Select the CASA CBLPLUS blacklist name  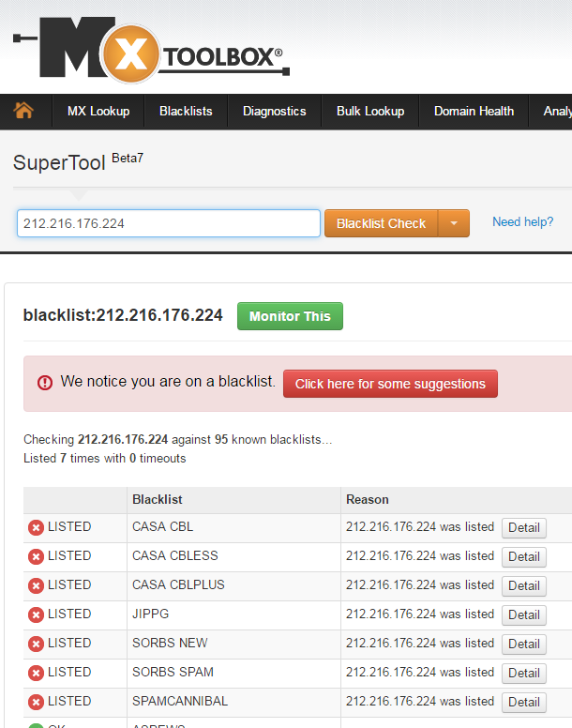pyautogui.click(x=178, y=585)
